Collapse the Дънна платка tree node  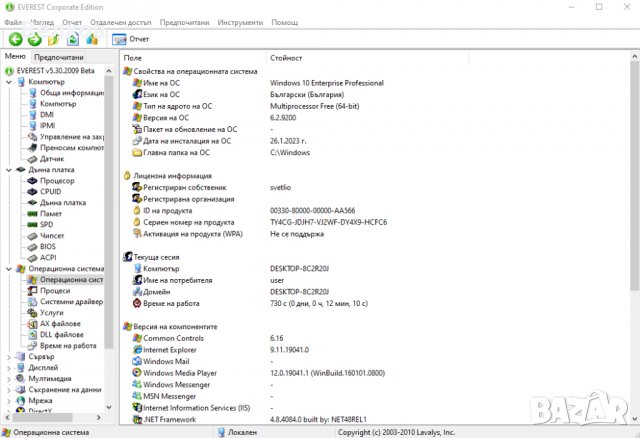[9, 169]
